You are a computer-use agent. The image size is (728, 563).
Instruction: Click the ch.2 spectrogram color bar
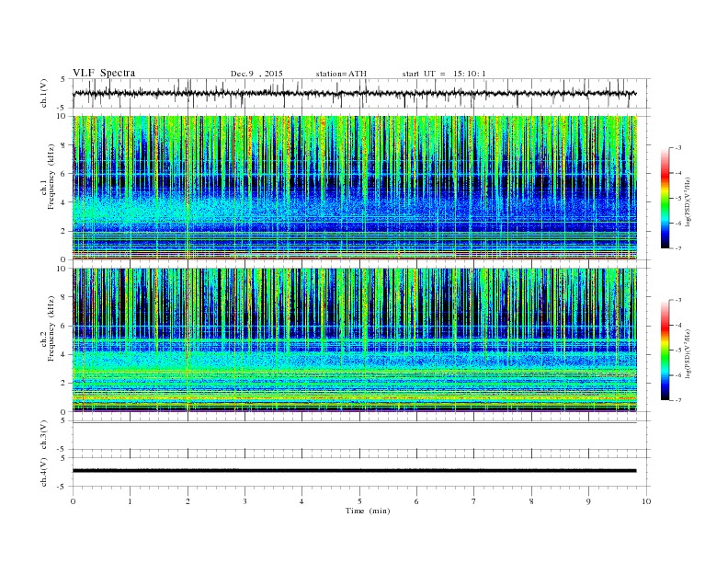tap(665, 350)
